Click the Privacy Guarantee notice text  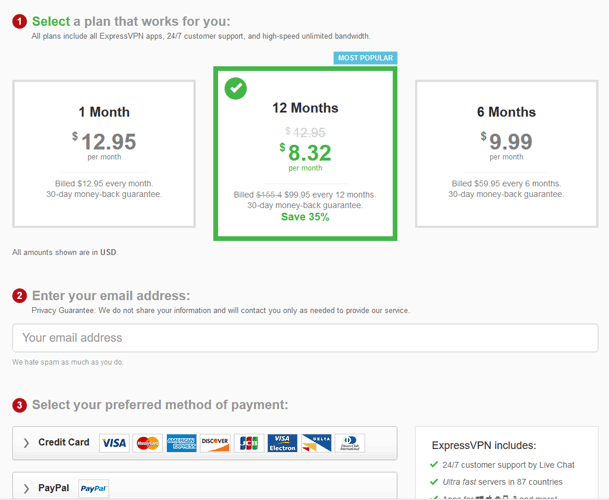pyautogui.click(x=221, y=310)
